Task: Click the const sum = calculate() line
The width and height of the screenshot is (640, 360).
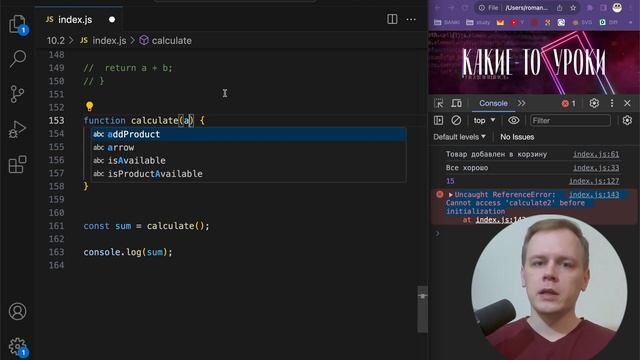Action: (146, 226)
